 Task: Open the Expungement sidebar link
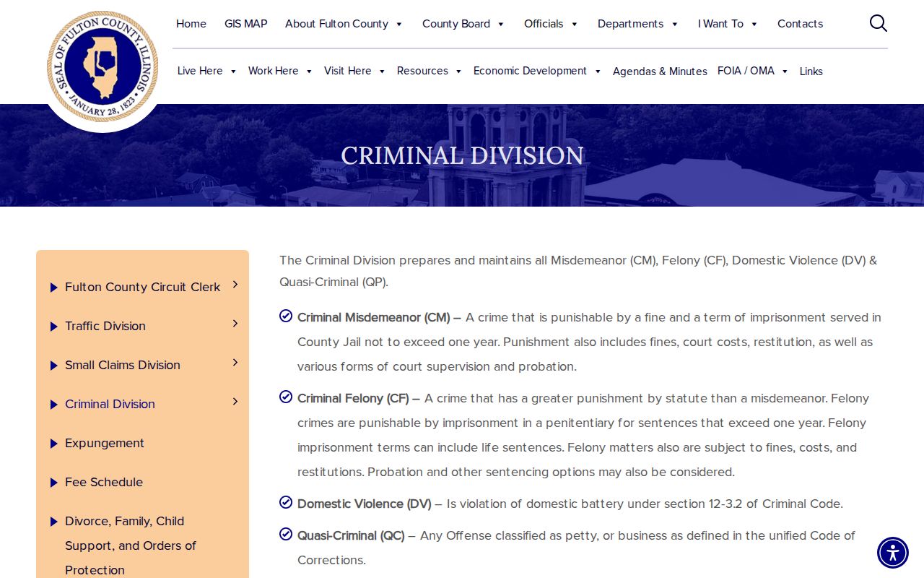pyautogui.click(x=105, y=443)
